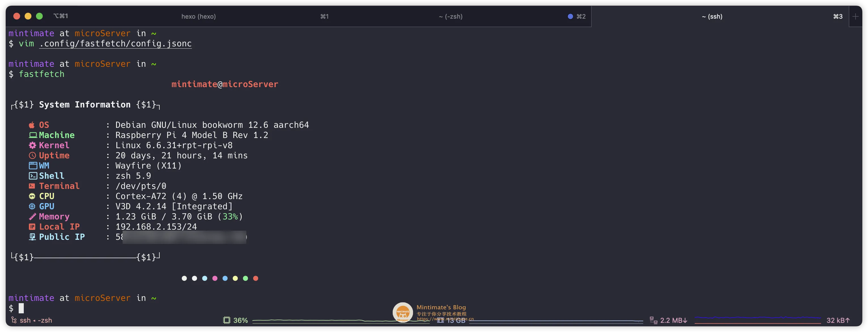Click the apple icon beside OS
This screenshot has height=332, width=868.
32,125
